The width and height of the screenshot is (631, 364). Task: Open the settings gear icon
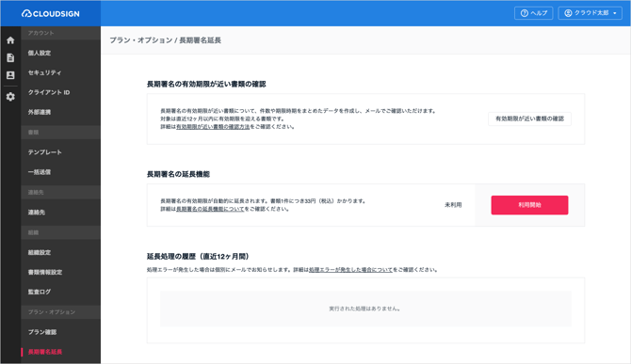coord(10,97)
